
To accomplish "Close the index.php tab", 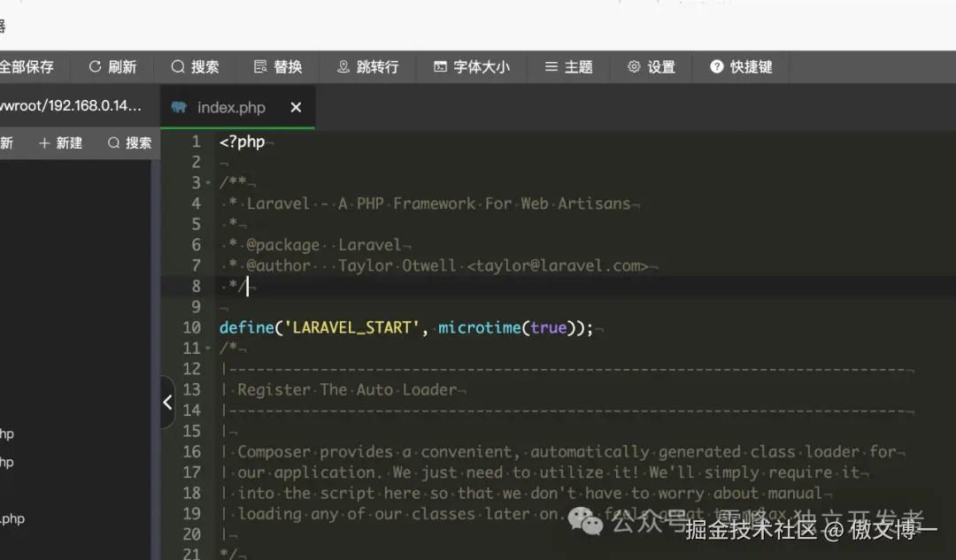I will [x=296, y=107].
